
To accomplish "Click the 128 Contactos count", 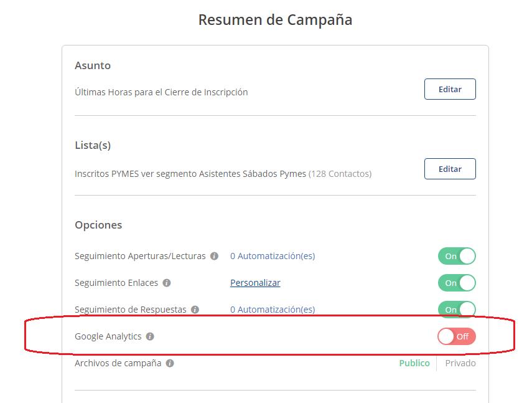I will point(340,174).
